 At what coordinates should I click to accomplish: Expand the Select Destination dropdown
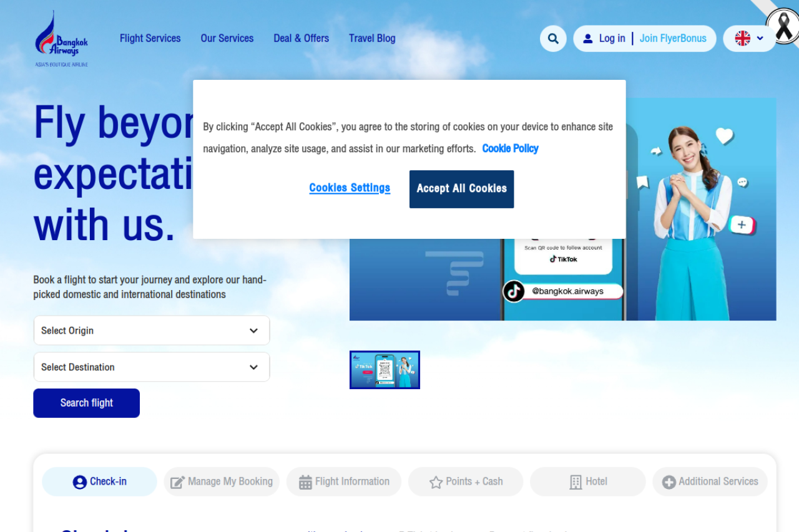pos(152,367)
